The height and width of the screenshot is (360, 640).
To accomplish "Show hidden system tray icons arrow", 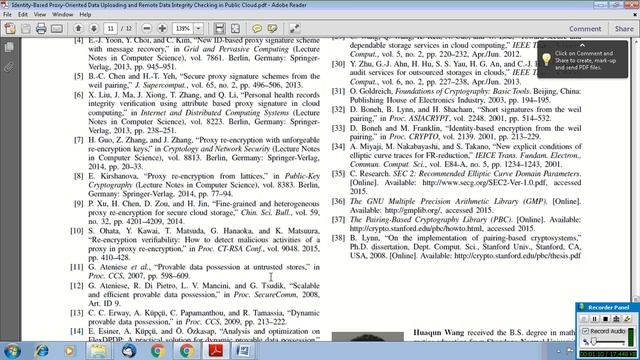I will (x=558, y=351).
